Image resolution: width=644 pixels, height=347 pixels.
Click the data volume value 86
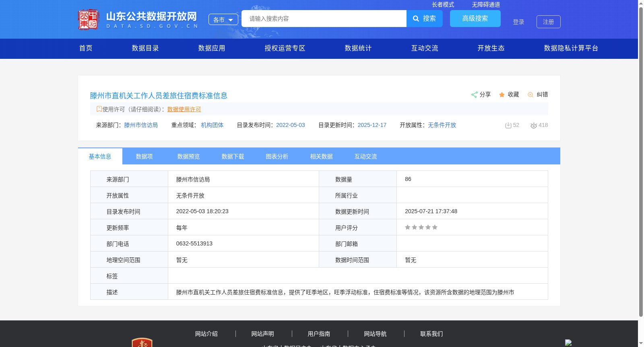coord(408,179)
